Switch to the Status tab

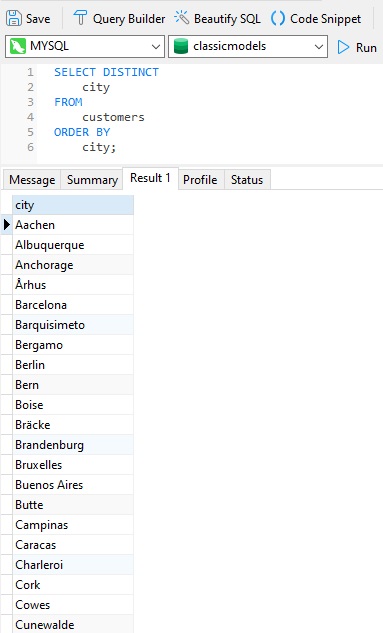[247, 180]
